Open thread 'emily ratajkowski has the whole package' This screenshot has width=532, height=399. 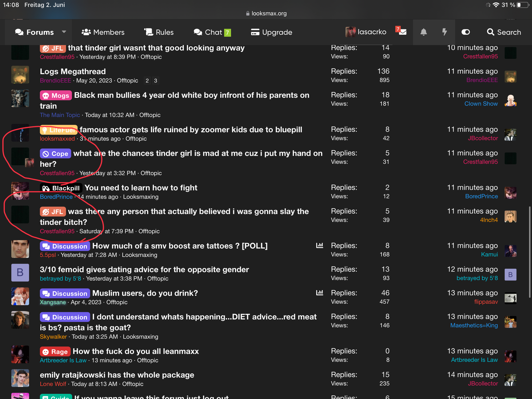point(117,375)
